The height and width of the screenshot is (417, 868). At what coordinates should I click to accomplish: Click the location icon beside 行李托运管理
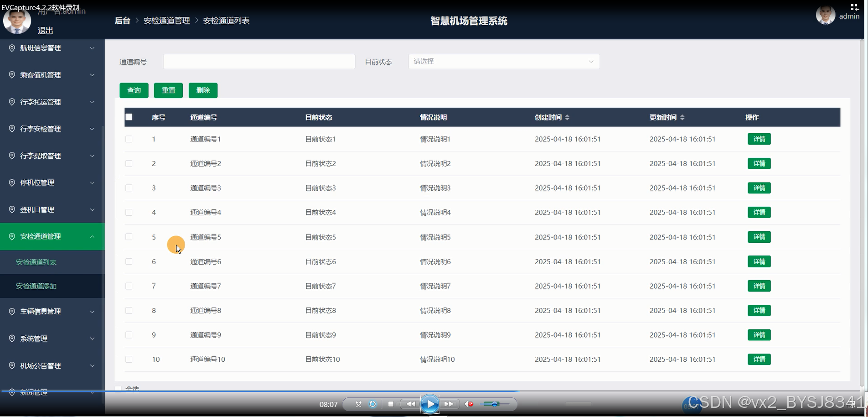tap(12, 102)
